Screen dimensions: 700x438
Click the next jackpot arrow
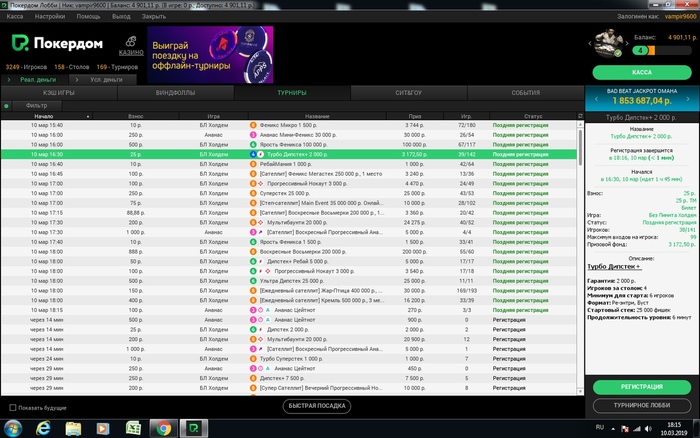coord(688,99)
